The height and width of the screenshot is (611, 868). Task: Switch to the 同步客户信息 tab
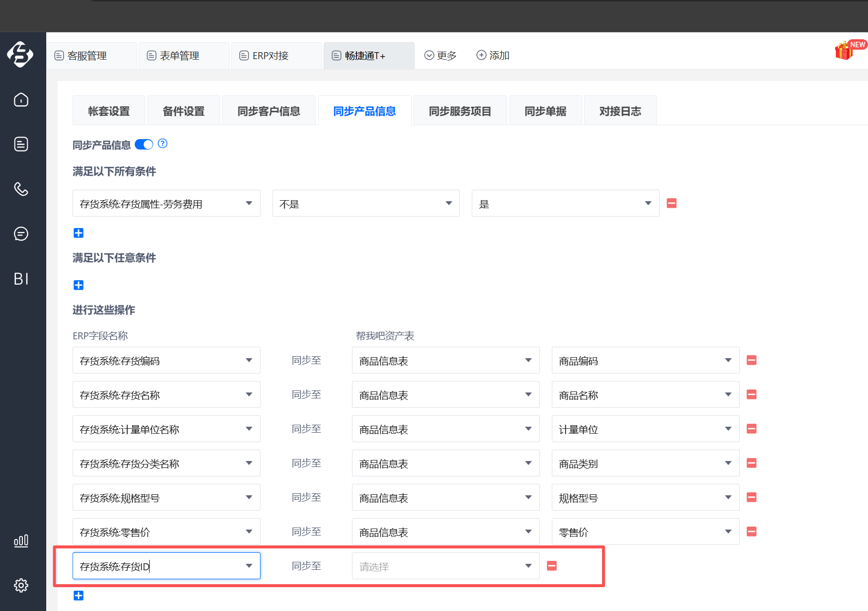268,111
